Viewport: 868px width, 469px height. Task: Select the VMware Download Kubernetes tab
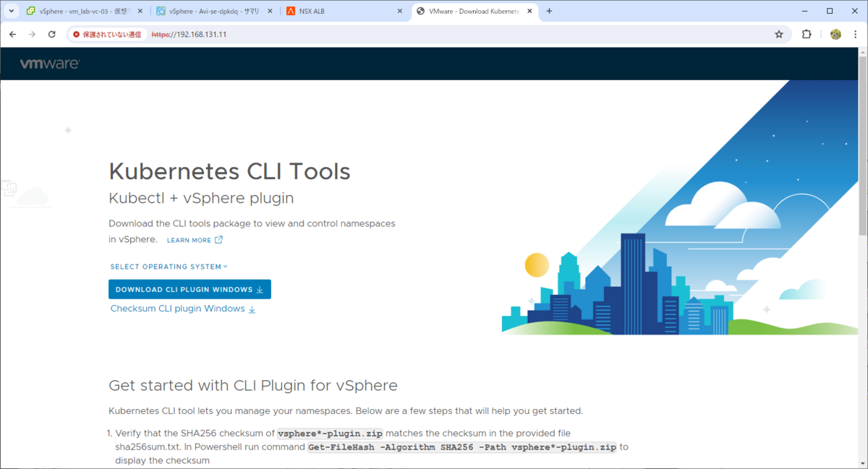click(475, 12)
